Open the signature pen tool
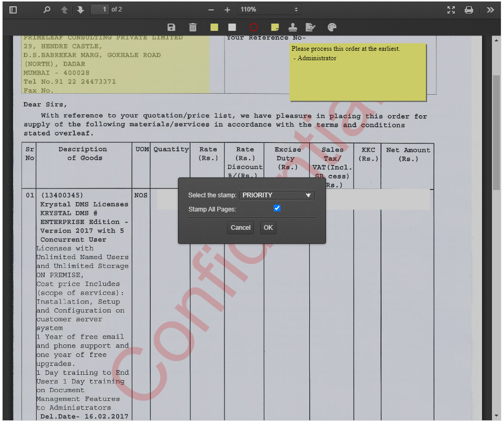This screenshot has height=424, width=504. point(310,27)
